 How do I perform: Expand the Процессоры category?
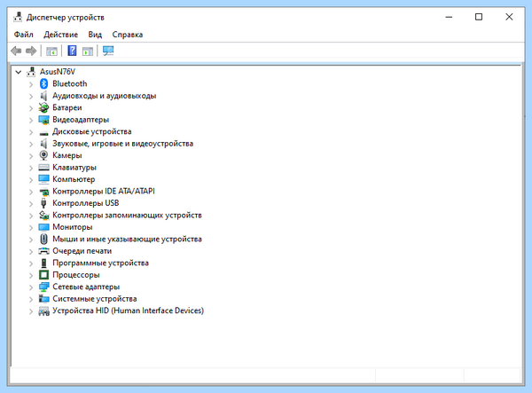[x=31, y=275]
